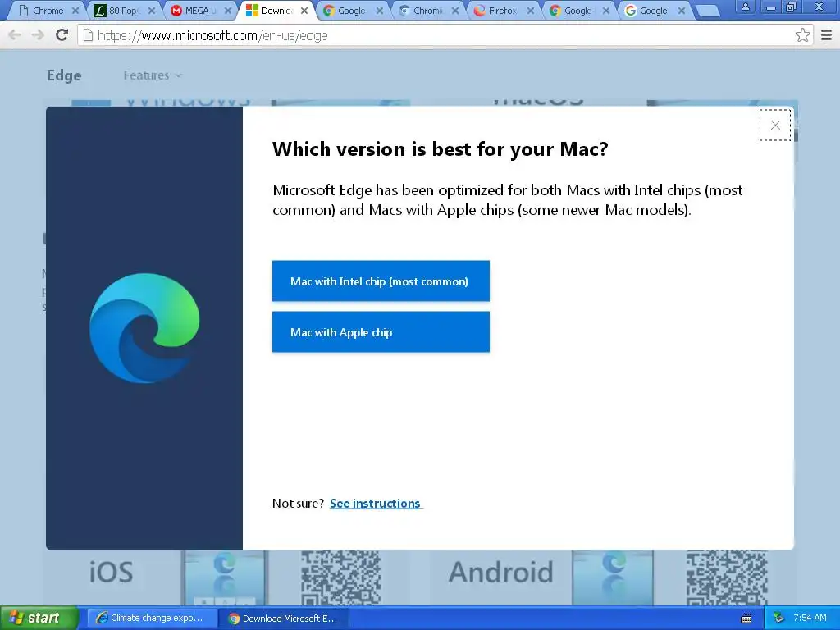The width and height of the screenshot is (840, 630).
Task: Open the See instructions link
Action: tap(376, 504)
